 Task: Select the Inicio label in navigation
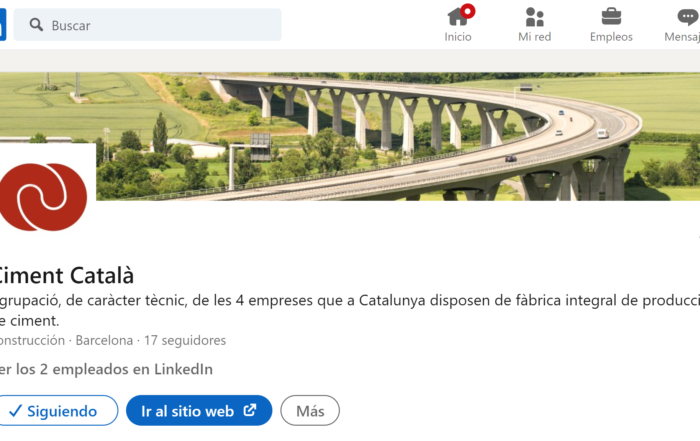point(458,37)
